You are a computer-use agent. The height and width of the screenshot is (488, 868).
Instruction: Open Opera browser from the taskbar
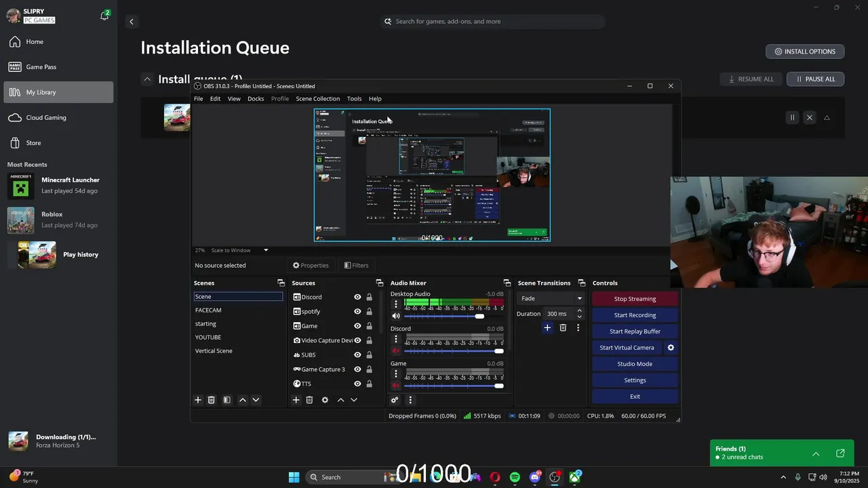tap(495, 477)
